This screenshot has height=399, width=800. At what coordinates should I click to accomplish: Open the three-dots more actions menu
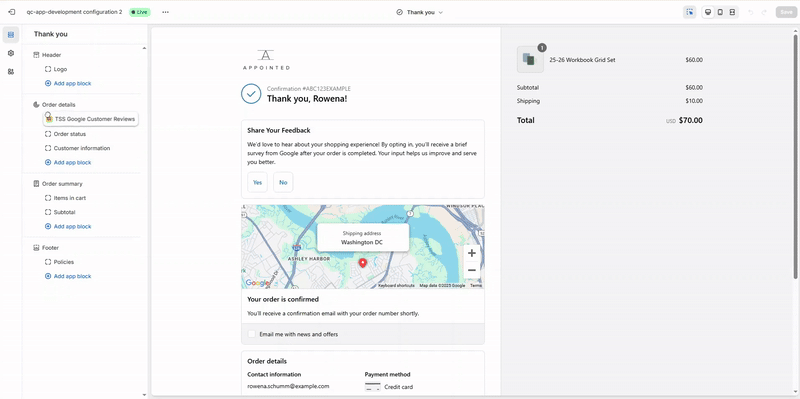coord(165,12)
